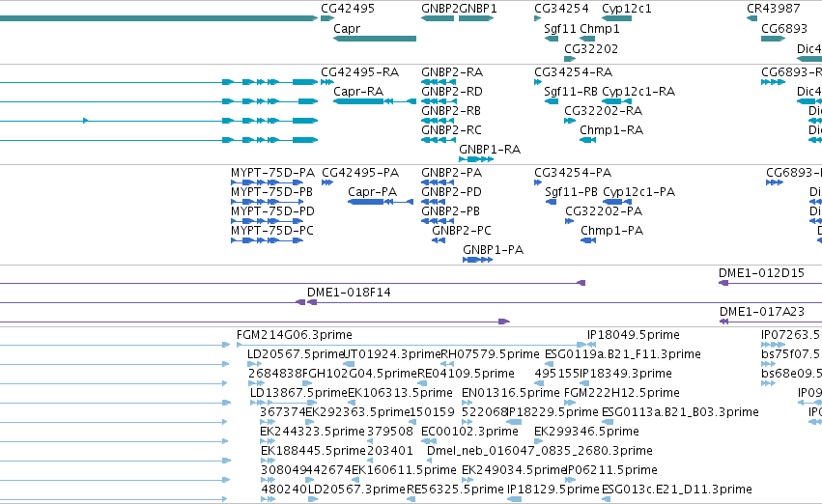Click the LD20567.3prime EST label
The image size is (822, 504).
pos(356,490)
